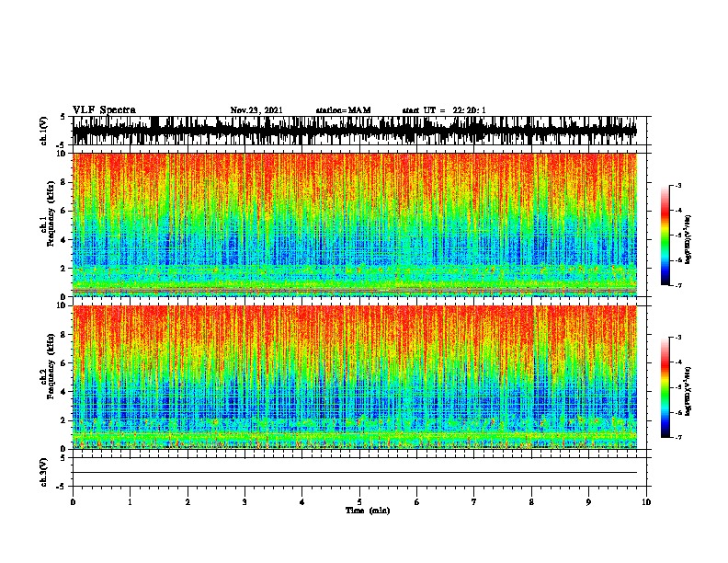Click the "1" tick on the time axis
This screenshot has height=563, width=728.
tap(131, 502)
